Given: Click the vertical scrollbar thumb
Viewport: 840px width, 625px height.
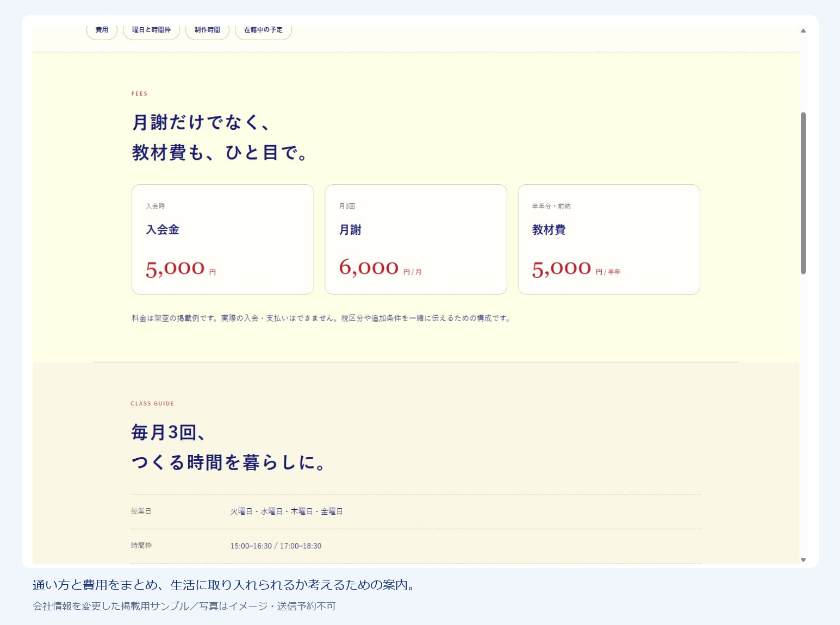Looking at the screenshot, I should point(803,193).
